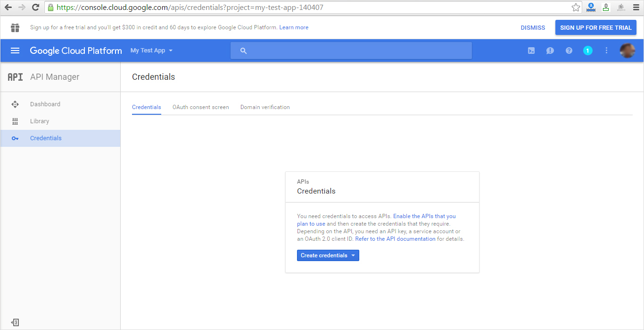Click the search magnifier icon

(243, 51)
